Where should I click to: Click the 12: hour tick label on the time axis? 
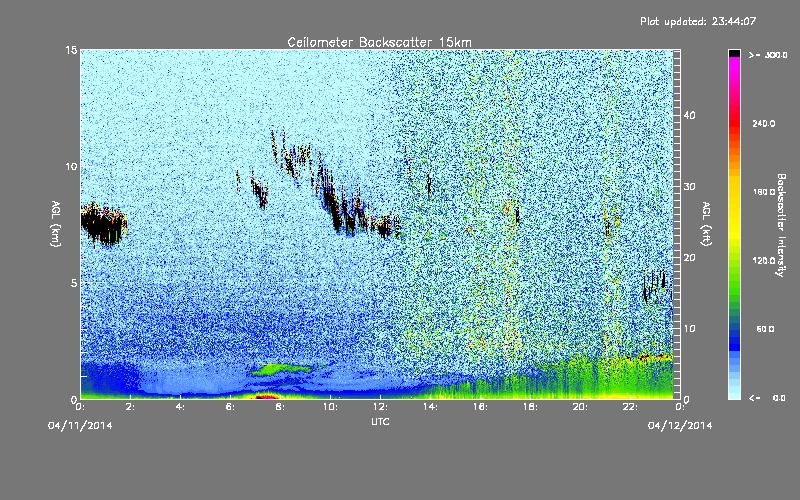[x=380, y=407]
